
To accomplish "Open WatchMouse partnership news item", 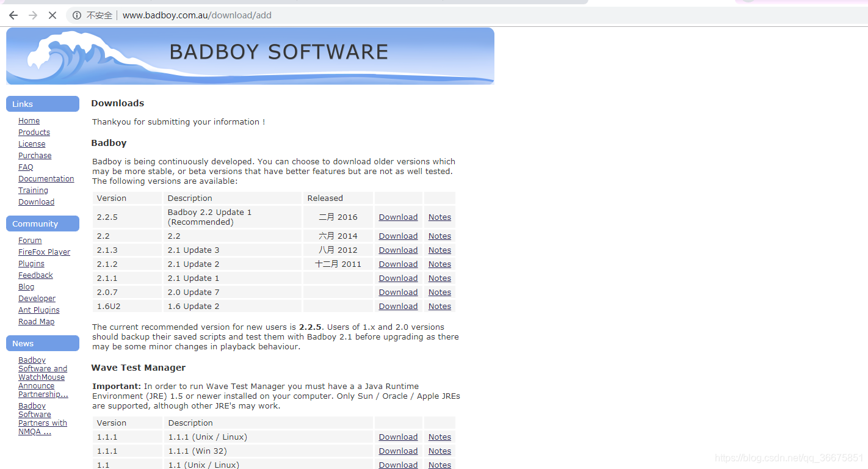I will [43, 377].
